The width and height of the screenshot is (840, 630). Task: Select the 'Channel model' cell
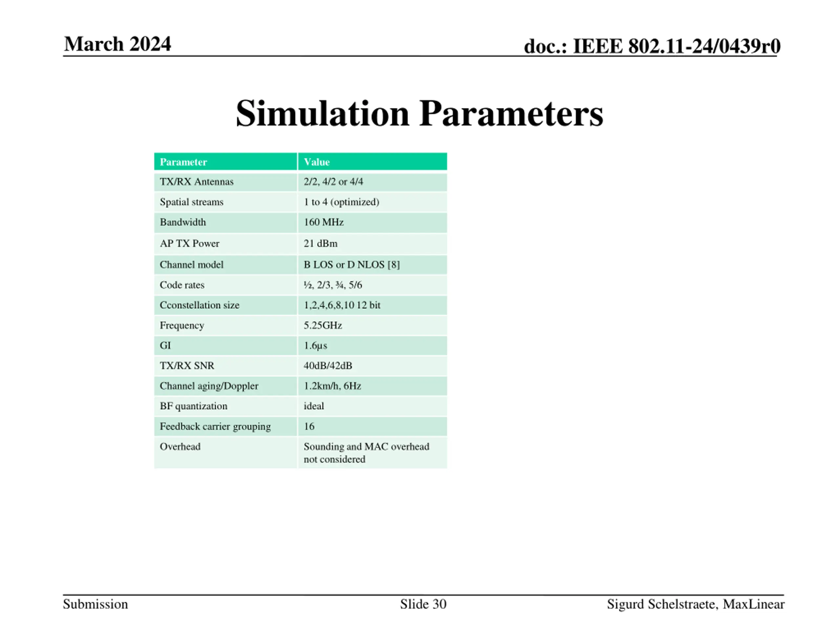click(225, 265)
